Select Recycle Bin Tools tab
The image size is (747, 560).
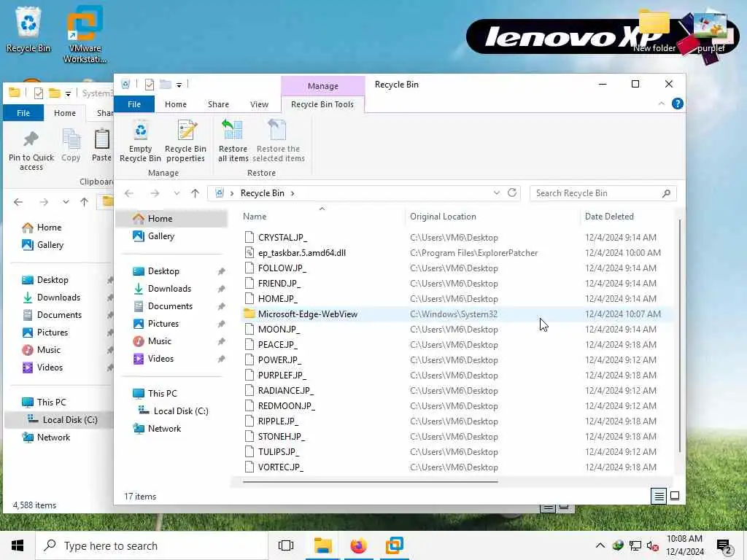pos(322,104)
